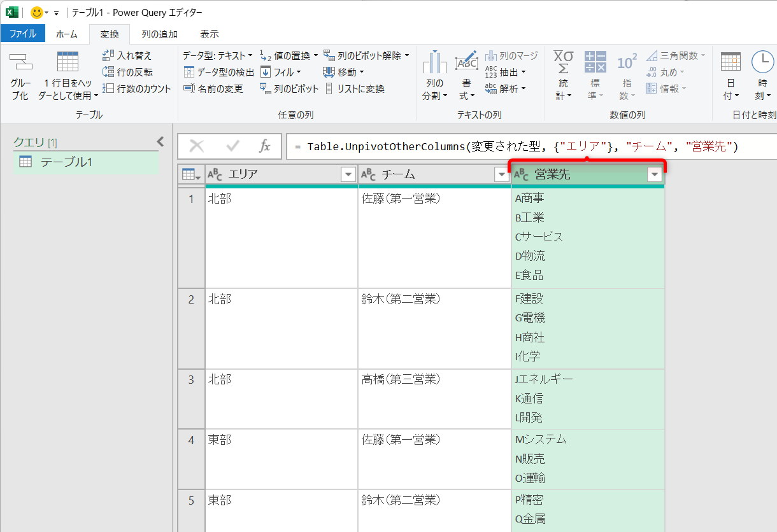The height and width of the screenshot is (532, 777).
Task: Open the 列の分割 (Split Column) tool
Action: (436, 74)
